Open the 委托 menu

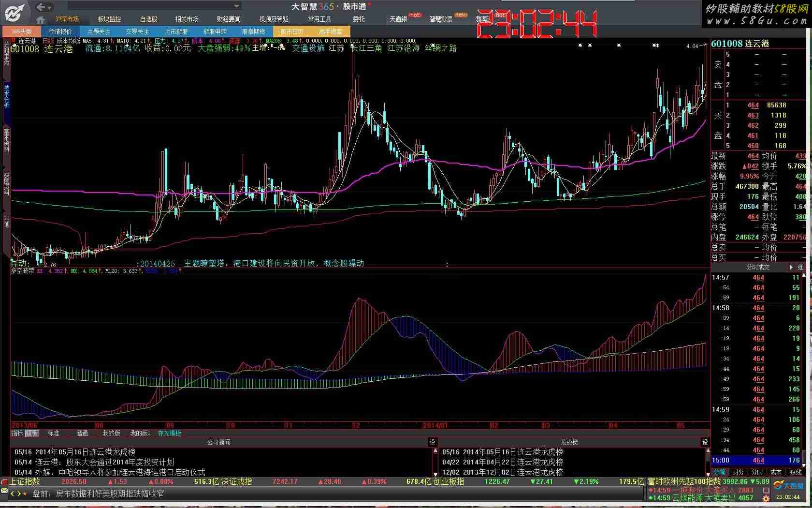[359, 19]
